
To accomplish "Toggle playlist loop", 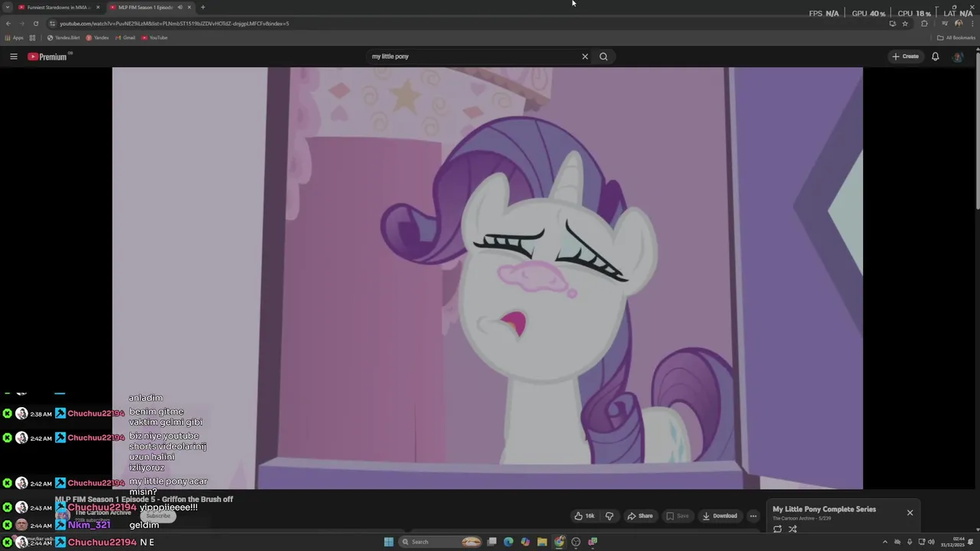I will (778, 529).
